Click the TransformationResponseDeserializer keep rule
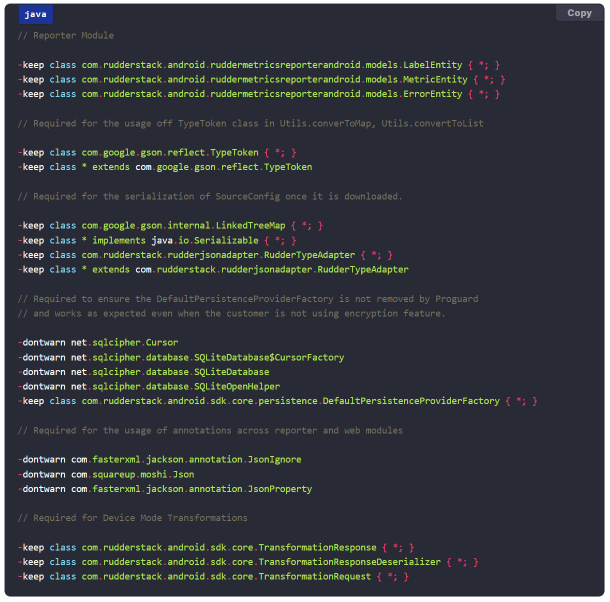610x602 pixels. [x=248, y=562]
